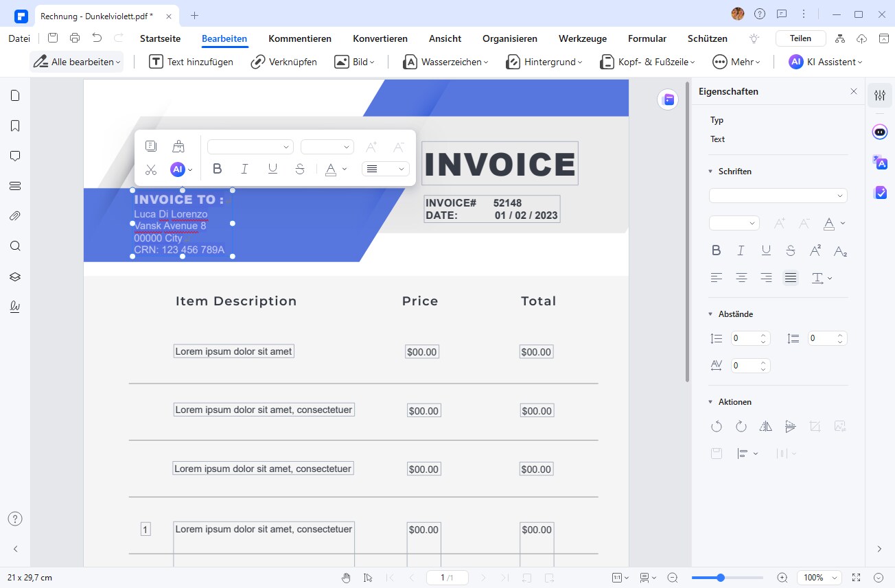Open the font color picker in the floating toolbar

[x=336, y=169]
